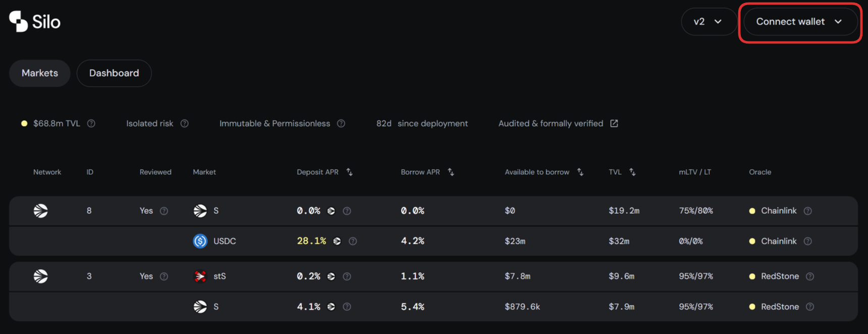This screenshot has height=334, width=868.
Task: Switch to the Dashboard tab
Action: pos(114,73)
